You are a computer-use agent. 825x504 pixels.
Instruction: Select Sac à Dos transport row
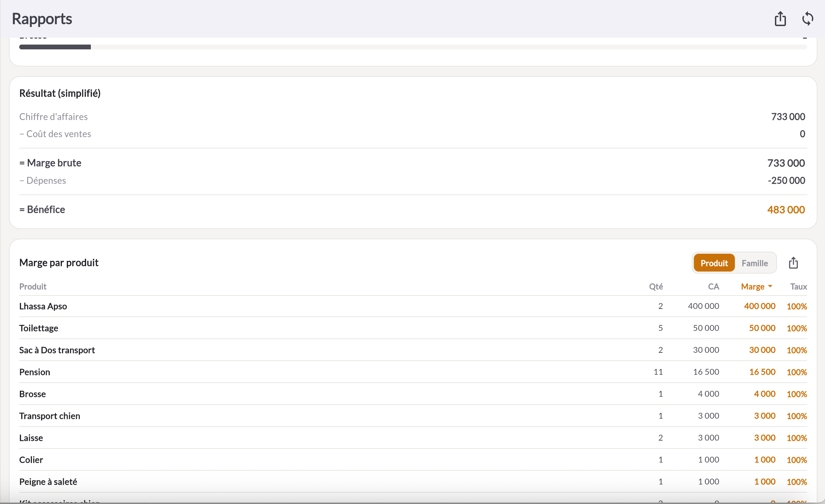(x=413, y=350)
